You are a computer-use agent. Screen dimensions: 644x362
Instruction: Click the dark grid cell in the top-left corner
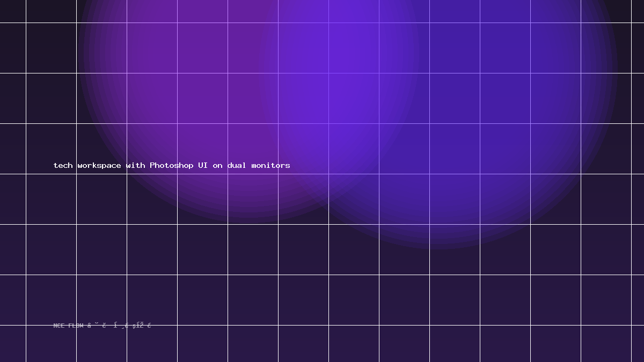[13, 11]
